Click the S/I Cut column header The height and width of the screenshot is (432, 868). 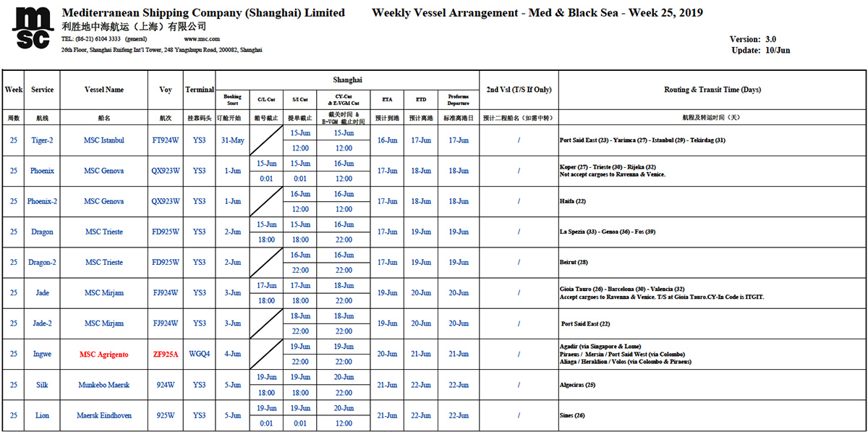click(300, 99)
